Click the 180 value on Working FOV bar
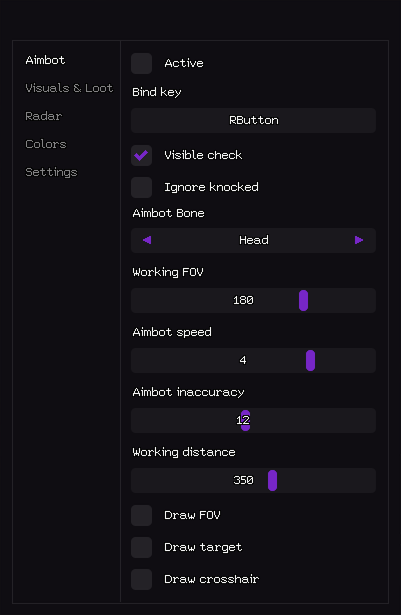This screenshot has width=401, height=615. [x=243, y=300]
